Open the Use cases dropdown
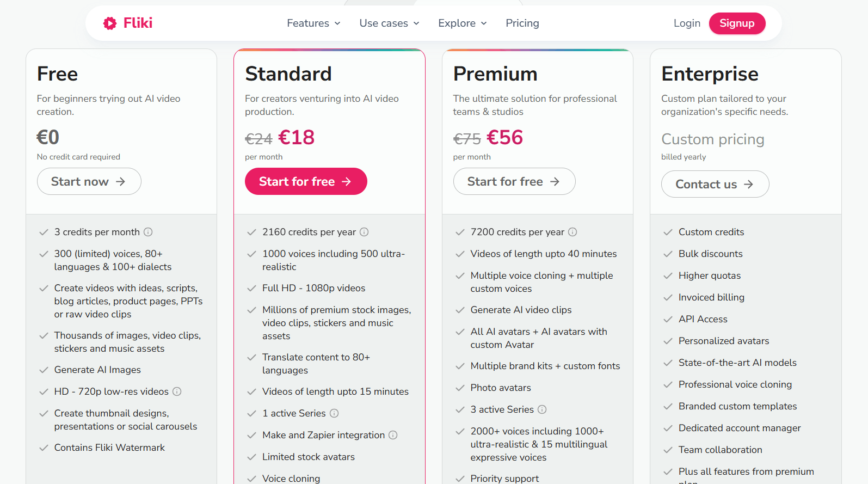868x484 pixels. [x=390, y=23]
